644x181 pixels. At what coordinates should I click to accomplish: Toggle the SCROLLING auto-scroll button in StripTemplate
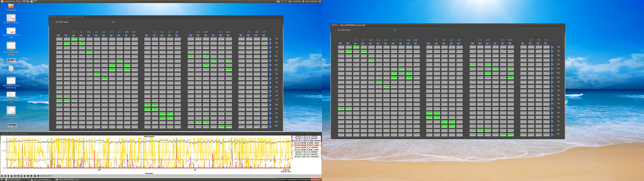click(38, 176)
